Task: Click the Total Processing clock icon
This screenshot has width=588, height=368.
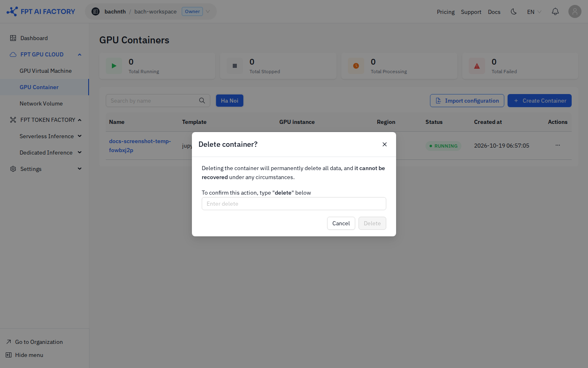Action: [x=356, y=66]
